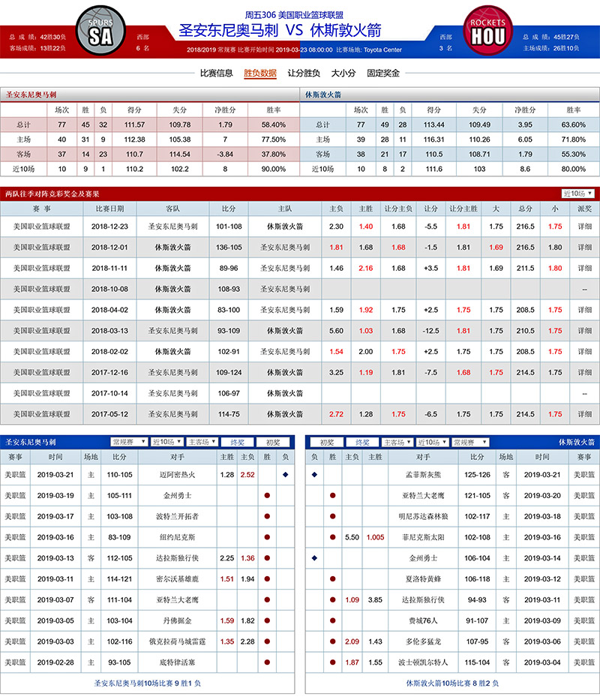Expand 常规赛 dropdown in Spurs recent panel
600x700 pixels.
click(129, 442)
